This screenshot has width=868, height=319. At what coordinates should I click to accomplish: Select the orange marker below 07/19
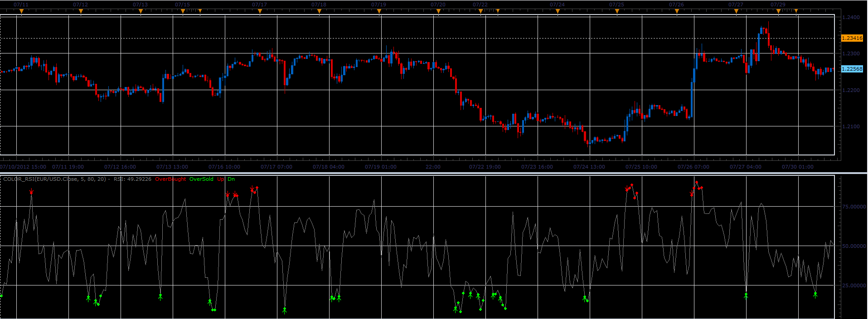(379, 11)
